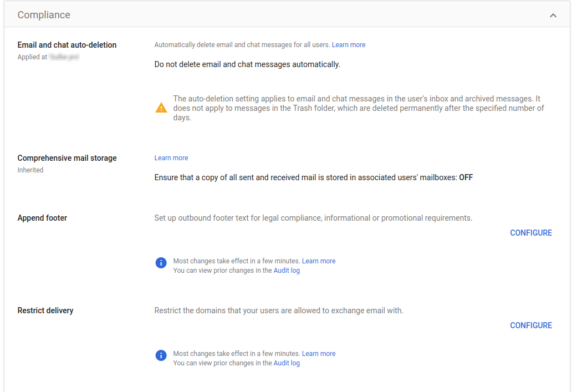Click the warning triangle icon in auto-deletion notice

click(161, 108)
